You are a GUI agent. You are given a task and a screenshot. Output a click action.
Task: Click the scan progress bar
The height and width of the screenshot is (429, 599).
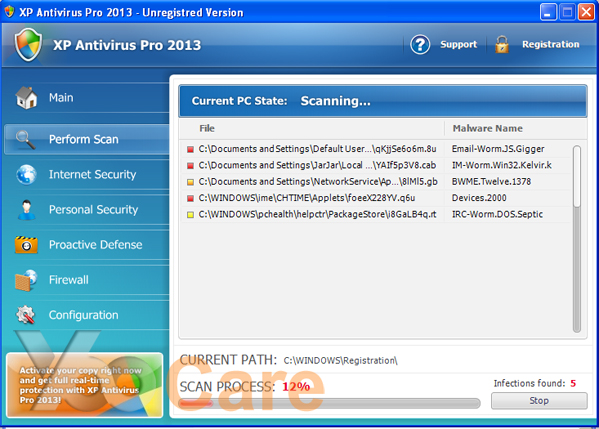pyautogui.click(x=330, y=403)
